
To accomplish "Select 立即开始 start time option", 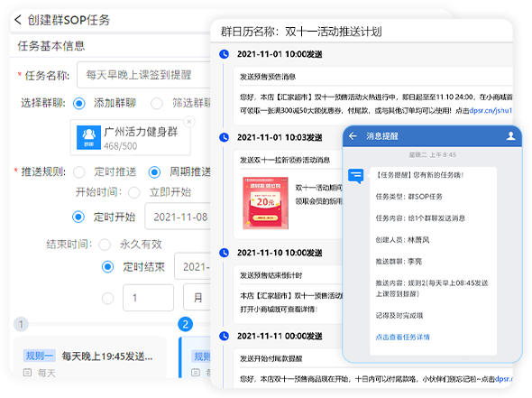I will [134, 192].
